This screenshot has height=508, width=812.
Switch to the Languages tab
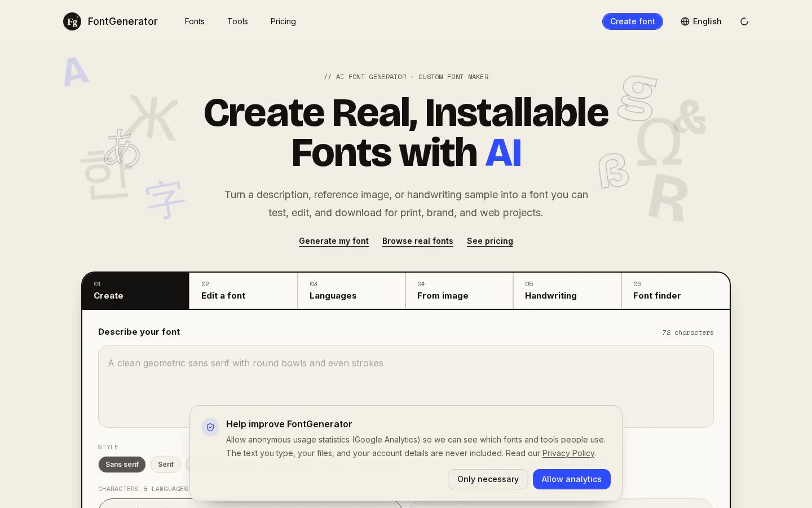pyautogui.click(x=351, y=291)
